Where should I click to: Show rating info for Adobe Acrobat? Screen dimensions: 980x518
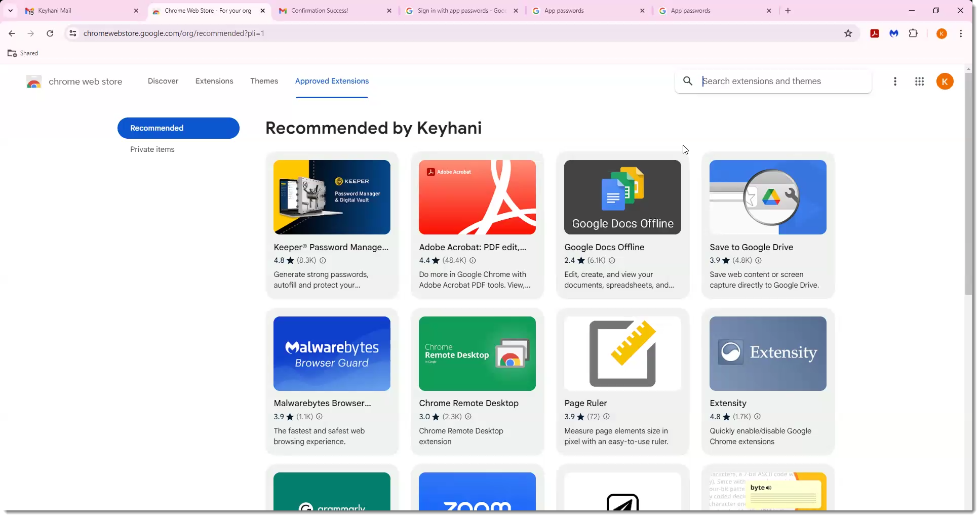point(473,260)
